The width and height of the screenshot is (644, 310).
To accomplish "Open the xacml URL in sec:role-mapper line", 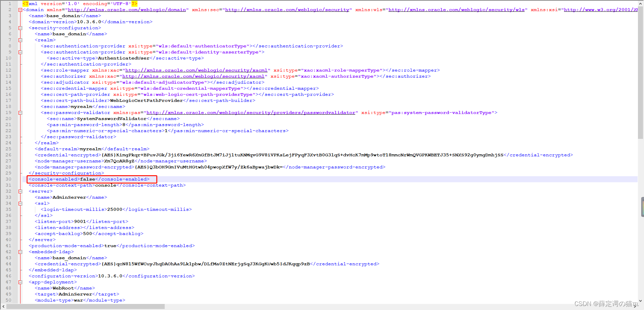I will [x=196, y=70].
